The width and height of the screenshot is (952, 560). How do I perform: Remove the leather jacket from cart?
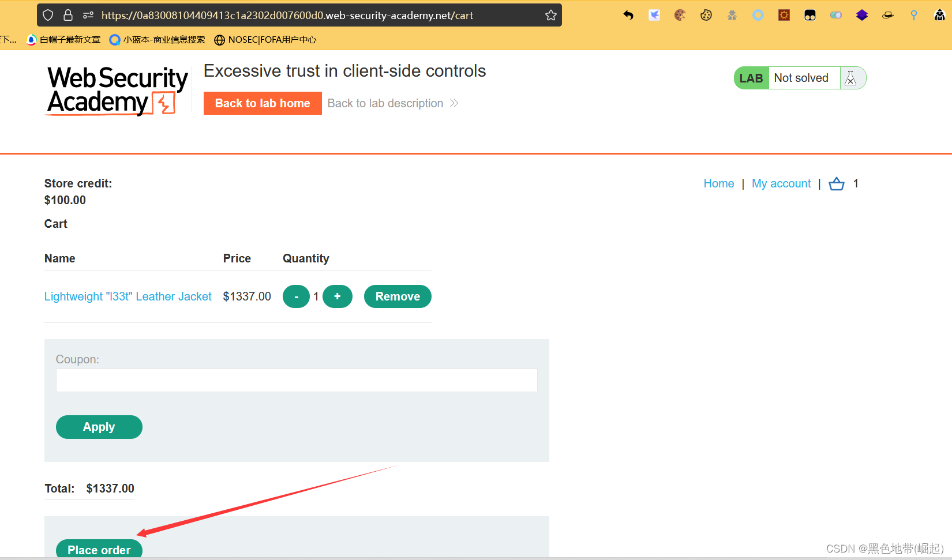coord(398,296)
